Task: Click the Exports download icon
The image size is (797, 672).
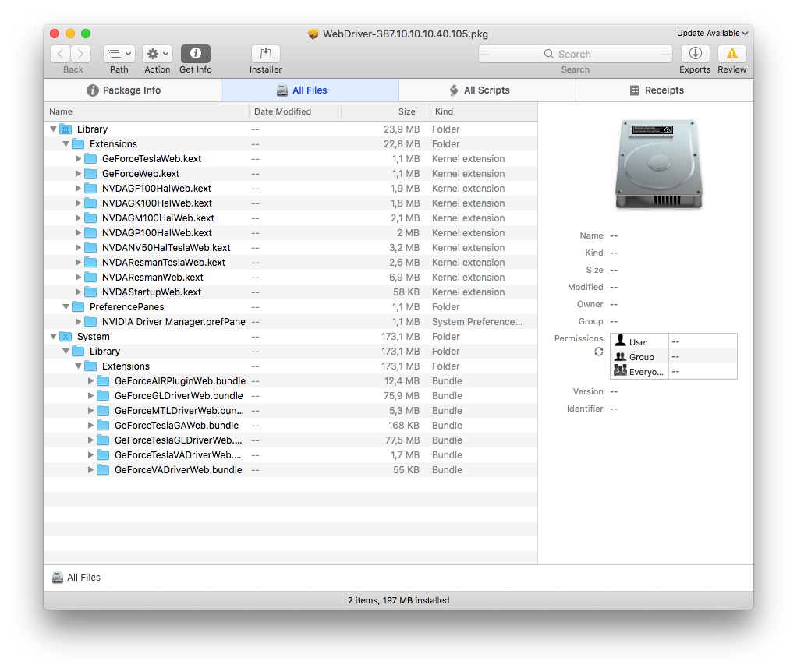Action: tap(696, 53)
